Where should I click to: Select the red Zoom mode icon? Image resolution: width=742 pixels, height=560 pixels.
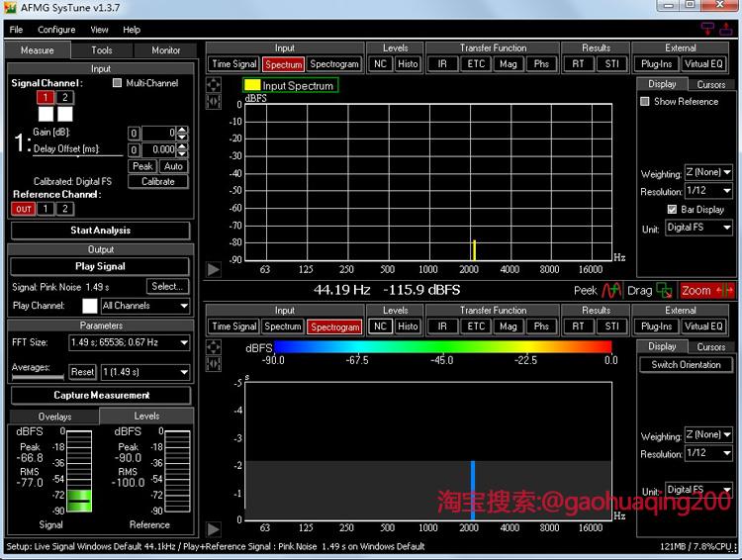pos(724,290)
